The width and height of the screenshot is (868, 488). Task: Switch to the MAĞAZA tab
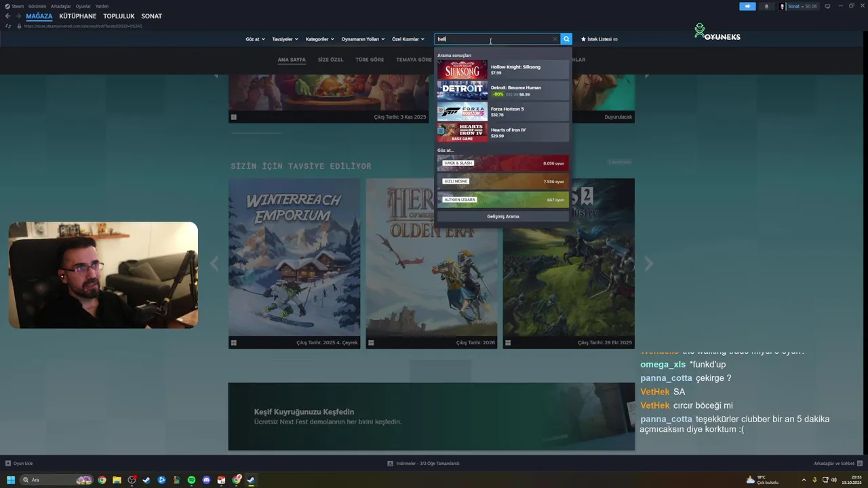39,16
